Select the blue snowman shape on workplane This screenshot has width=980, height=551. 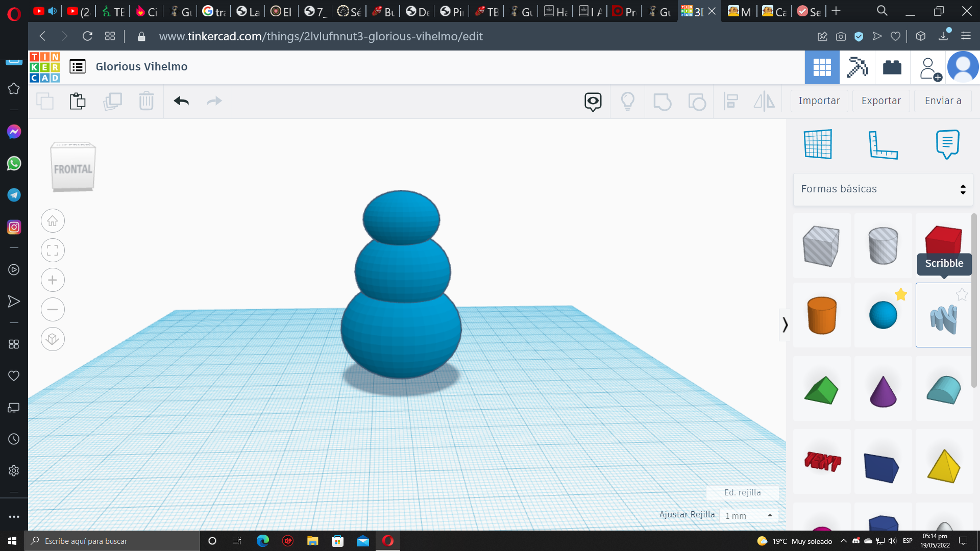point(401,286)
